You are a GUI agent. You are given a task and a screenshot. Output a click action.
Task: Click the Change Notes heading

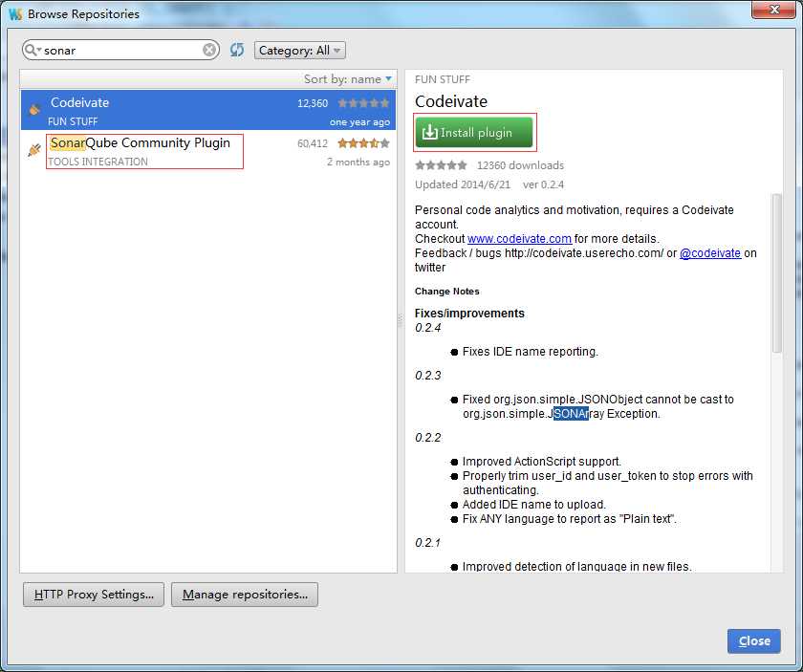pyautogui.click(x=447, y=291)
